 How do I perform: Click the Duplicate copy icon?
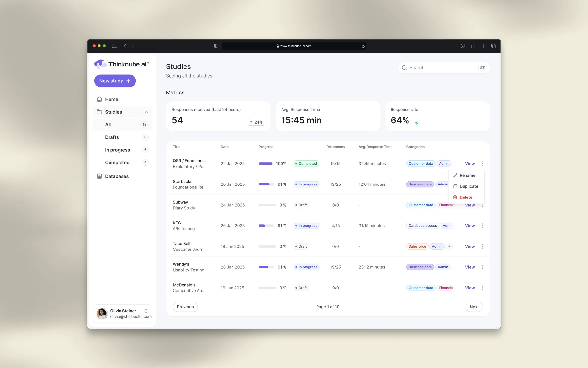(x=455, y=186)
